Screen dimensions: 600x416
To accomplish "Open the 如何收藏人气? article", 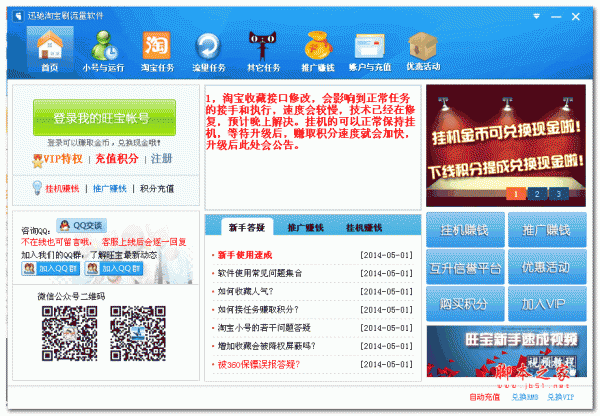I will click(245, 292).
